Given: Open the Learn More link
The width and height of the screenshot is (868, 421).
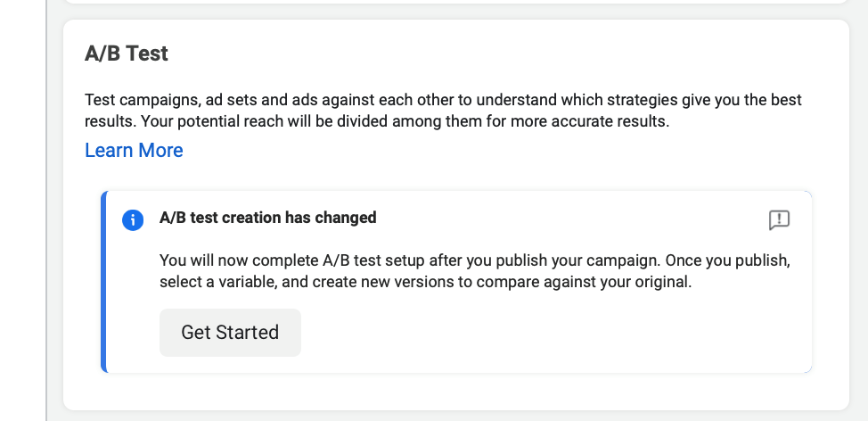Looking at the screenshot, I should tap(134, 151).
